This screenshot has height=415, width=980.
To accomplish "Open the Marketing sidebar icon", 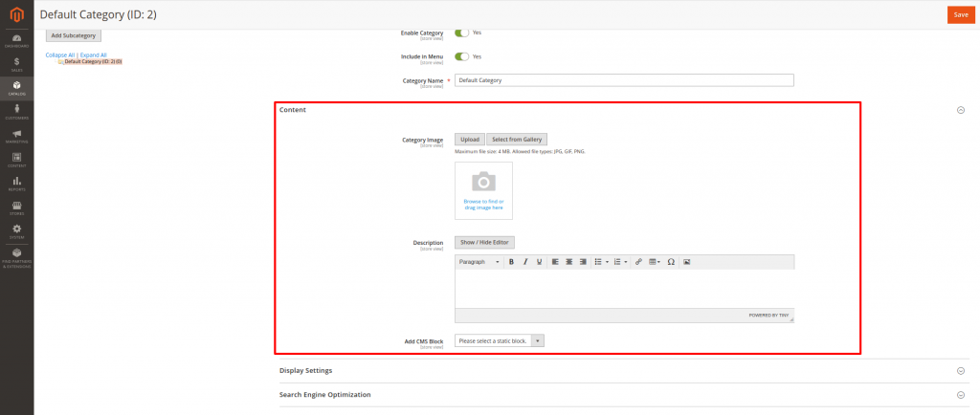I will click(x=16, y=135).
